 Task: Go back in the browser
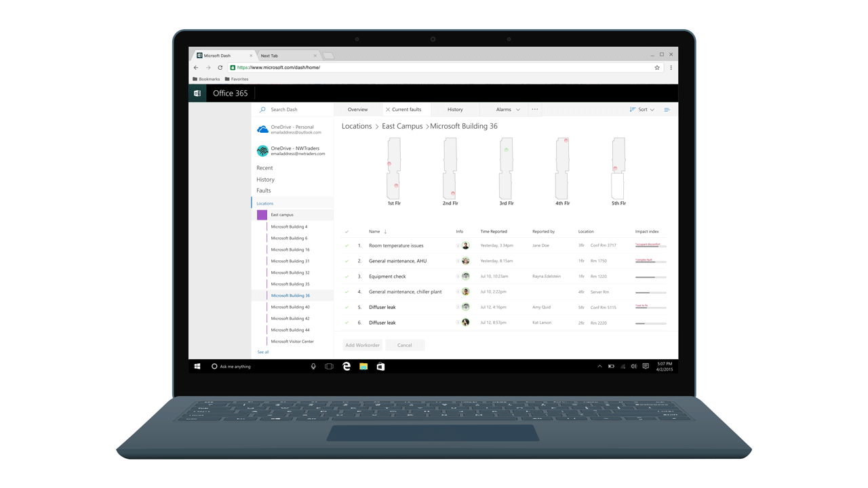pos(197,68)
